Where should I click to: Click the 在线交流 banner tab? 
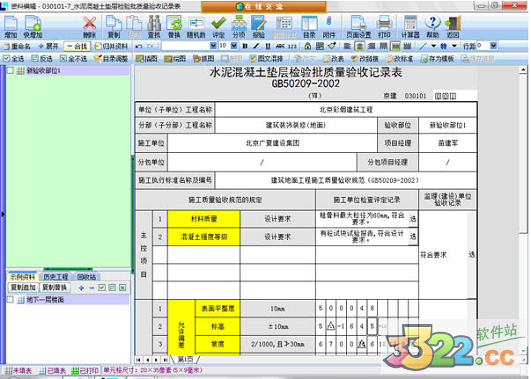point(263,7)
